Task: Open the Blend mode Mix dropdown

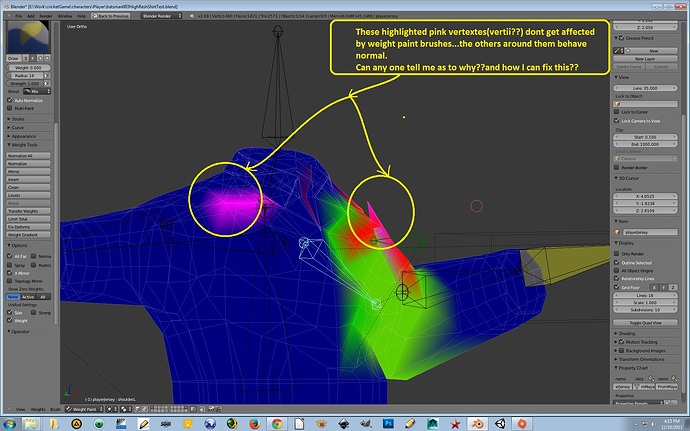Action: coord(37,92)
